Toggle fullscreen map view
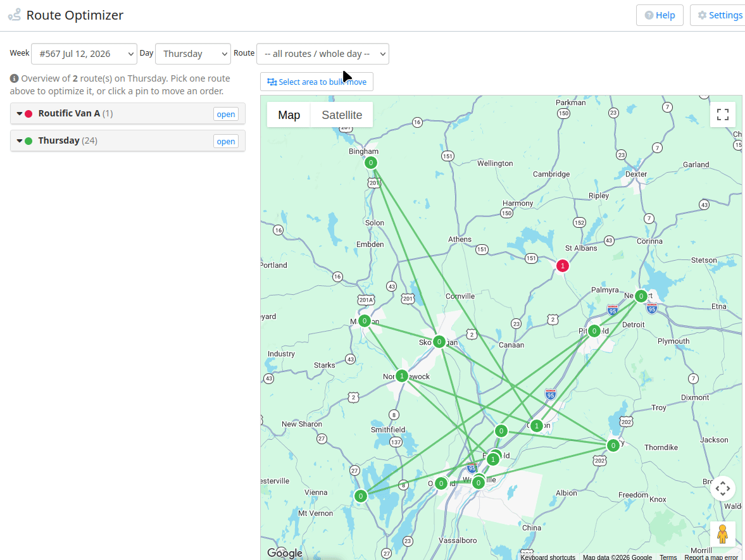Screen dimensions: 745x560 (x=723, y=115)
